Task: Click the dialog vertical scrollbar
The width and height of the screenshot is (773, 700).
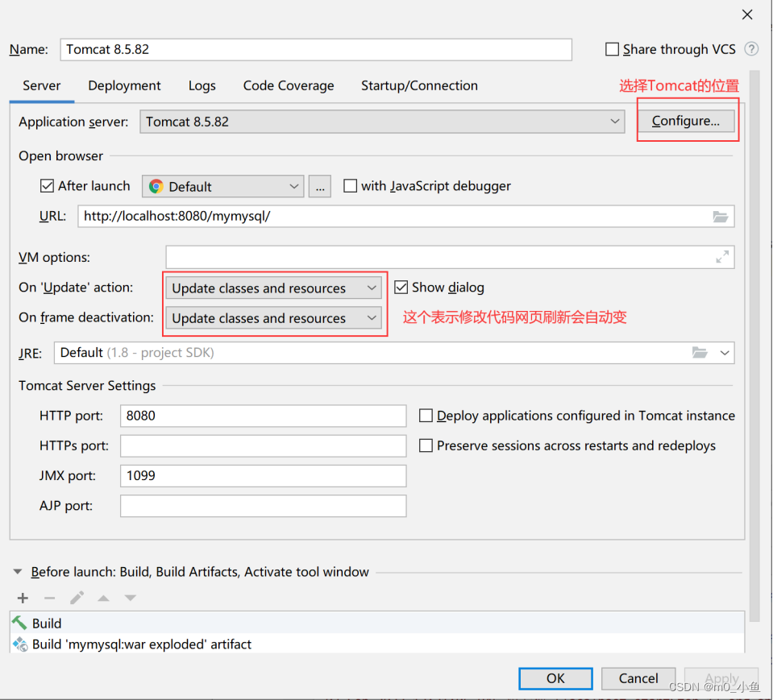Action: pyautogui.click(x=754, y=345)
